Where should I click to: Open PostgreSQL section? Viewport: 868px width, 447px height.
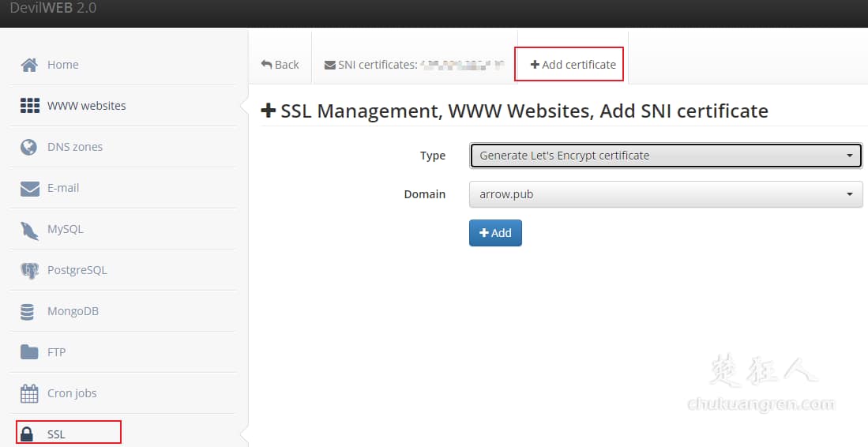click(77, 271)
